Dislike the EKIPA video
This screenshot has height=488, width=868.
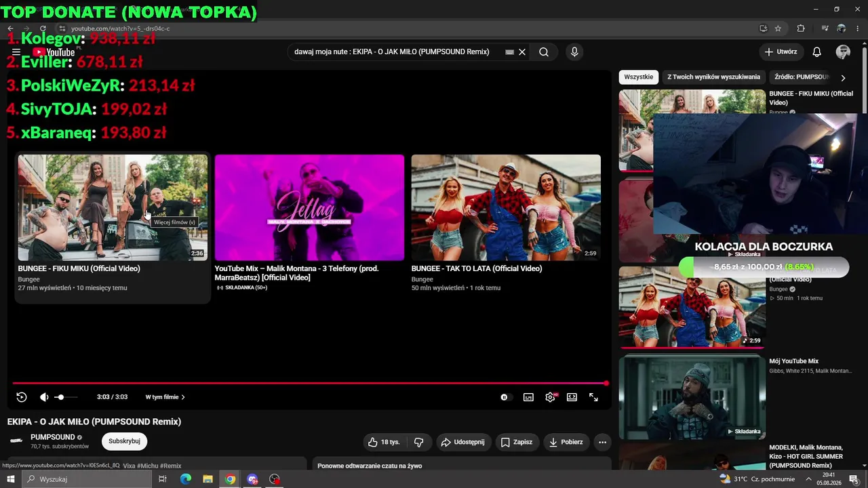click(x=418, y=442)
